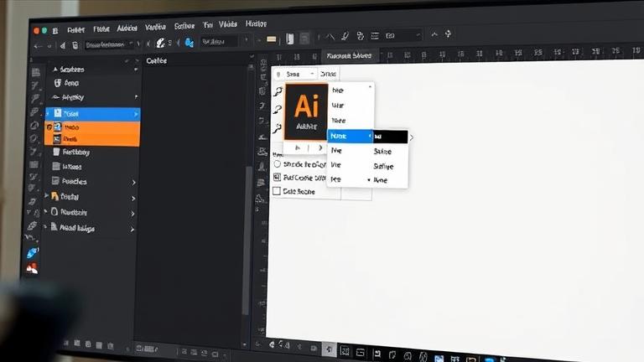644x362 pixels.
Task: Click the topmost hook icon left of the Ai logo
Action: pos(278,90)
